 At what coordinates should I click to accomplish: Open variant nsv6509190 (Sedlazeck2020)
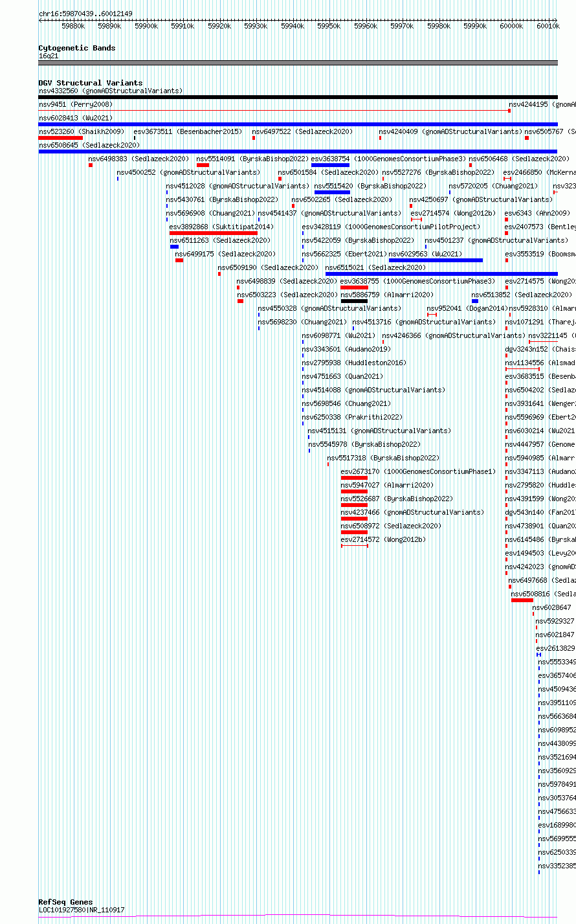tap(268, 267)
